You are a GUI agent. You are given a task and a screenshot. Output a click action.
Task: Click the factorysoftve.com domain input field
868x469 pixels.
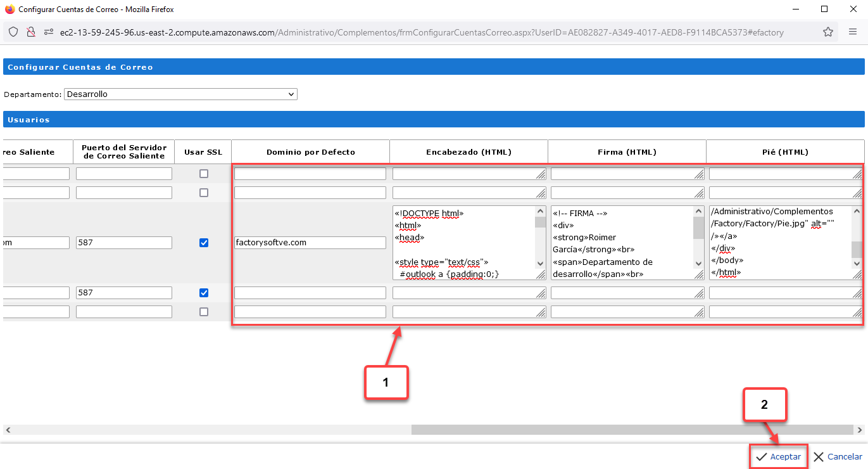click(310, 243)
